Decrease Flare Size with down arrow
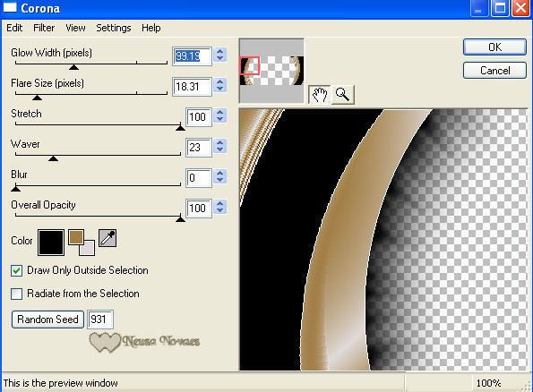533x392 pixels. (220, 89)
